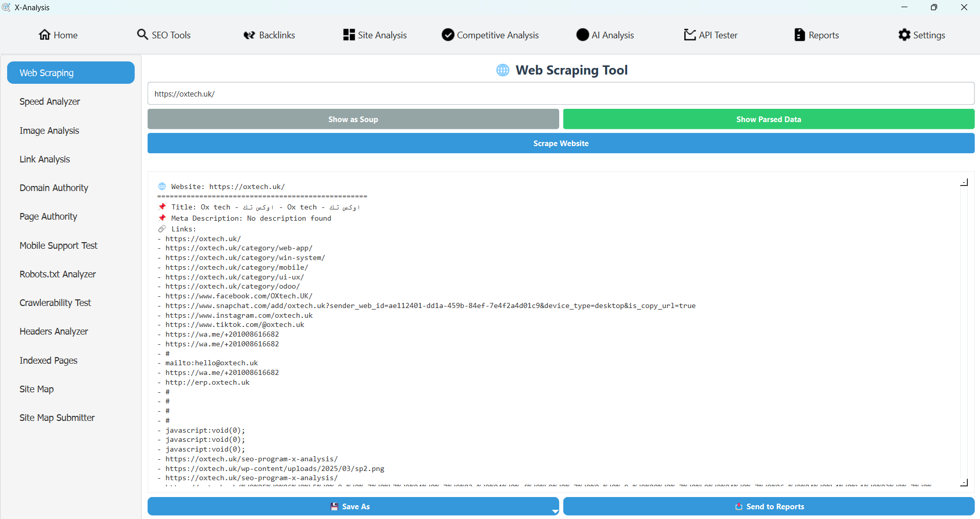Screen dimensions: 980x519
Task: Click the globe icon next to Website line
Action: click(x=162, y=186)
